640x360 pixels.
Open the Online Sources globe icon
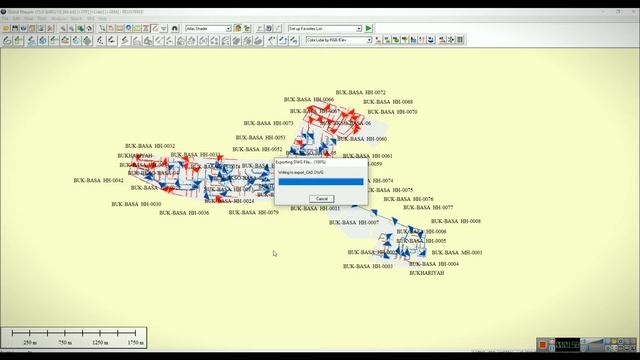coord(24,29)
